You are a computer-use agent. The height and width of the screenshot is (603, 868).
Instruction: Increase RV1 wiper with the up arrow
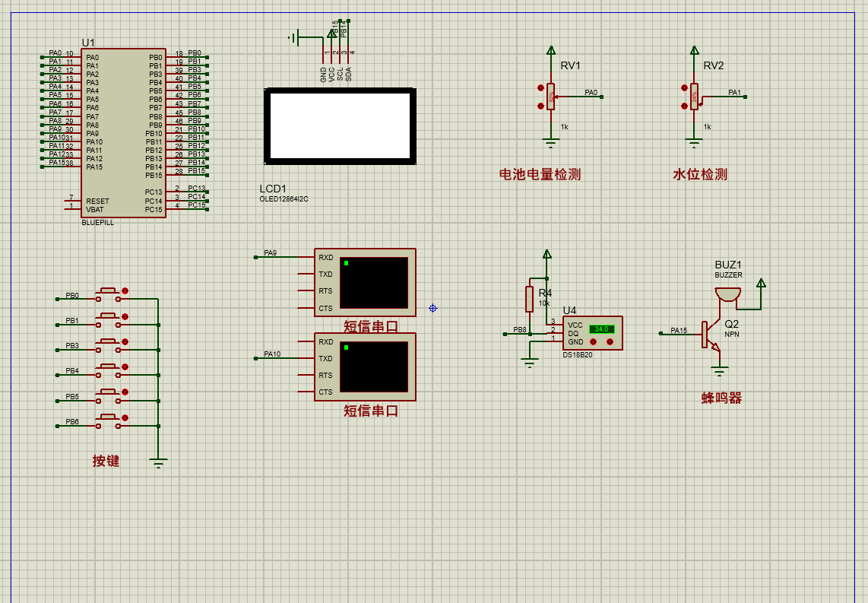540,88
